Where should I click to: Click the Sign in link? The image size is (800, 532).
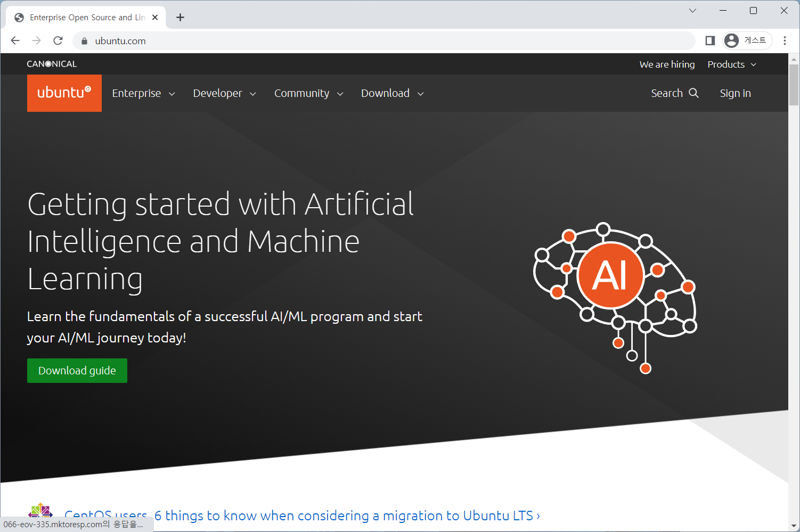click(x=735, y=93)
